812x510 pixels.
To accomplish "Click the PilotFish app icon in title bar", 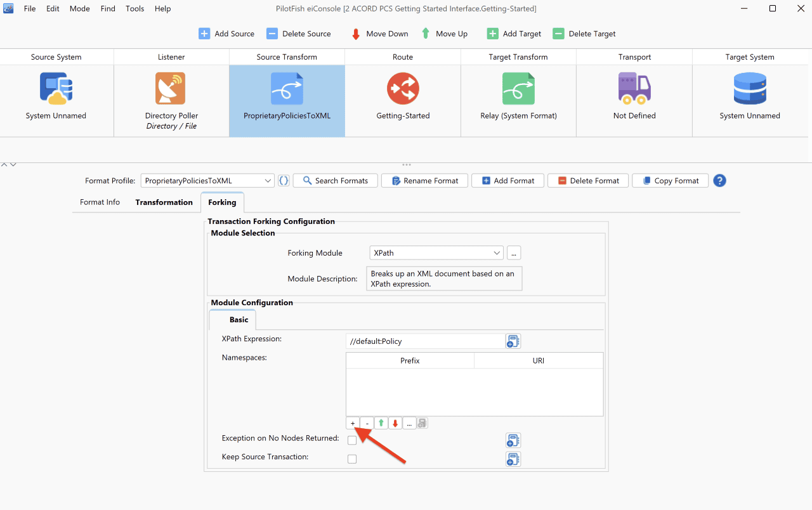I will 9,8.
